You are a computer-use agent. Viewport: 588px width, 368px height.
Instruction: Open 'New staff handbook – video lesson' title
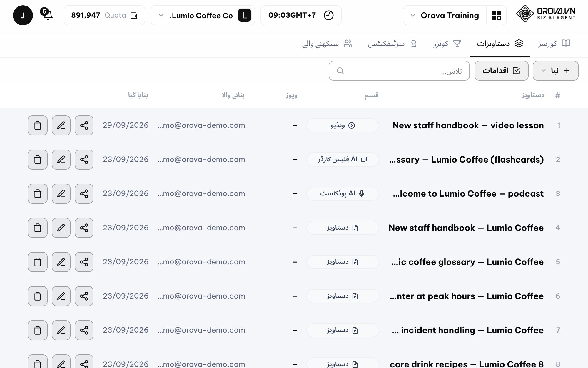[468, 125]
